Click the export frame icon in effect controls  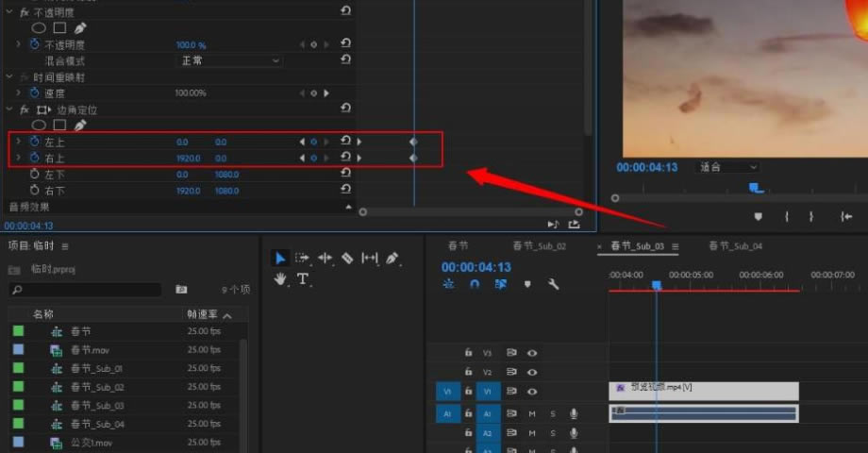point(574,224)
